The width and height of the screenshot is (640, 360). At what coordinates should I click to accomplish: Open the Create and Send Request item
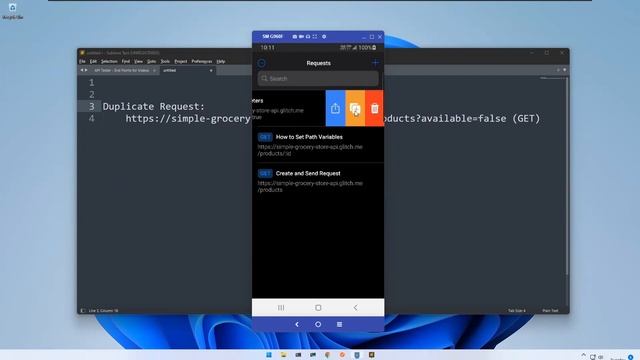pyautogui.click(x=318, y=181)
